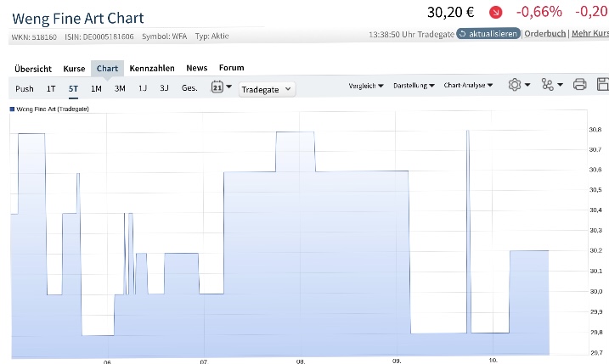The height and width of the screenshot is (364, 609).
Task: Expand the Vergleich dropdown
Action: (366, 86)
